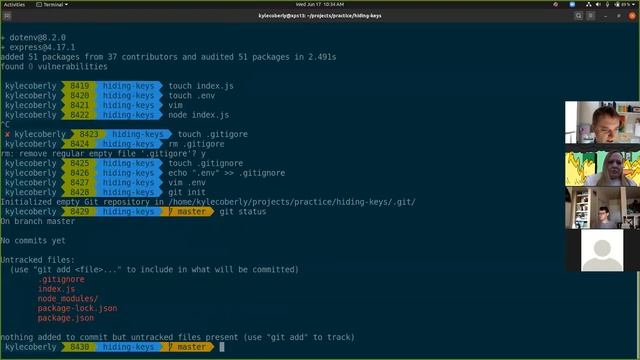Click the 'use git add <file>' hint line
Screen dimensions: 640x360
[x=154, y=270]
